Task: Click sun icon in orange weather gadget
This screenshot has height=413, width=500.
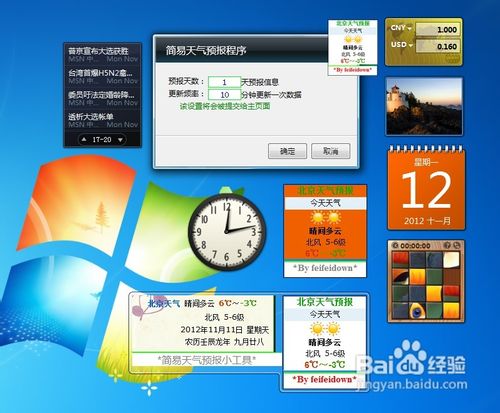Action: pyautogui.click(x=326, y=218)
